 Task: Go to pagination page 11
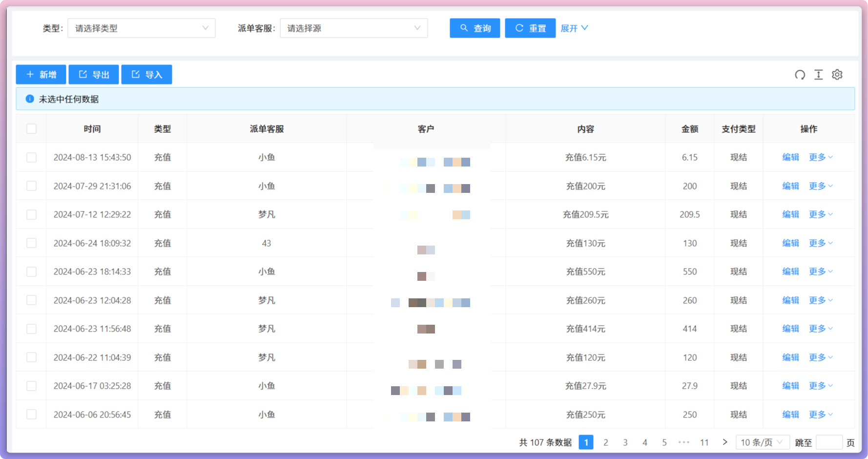pos(704,442)
